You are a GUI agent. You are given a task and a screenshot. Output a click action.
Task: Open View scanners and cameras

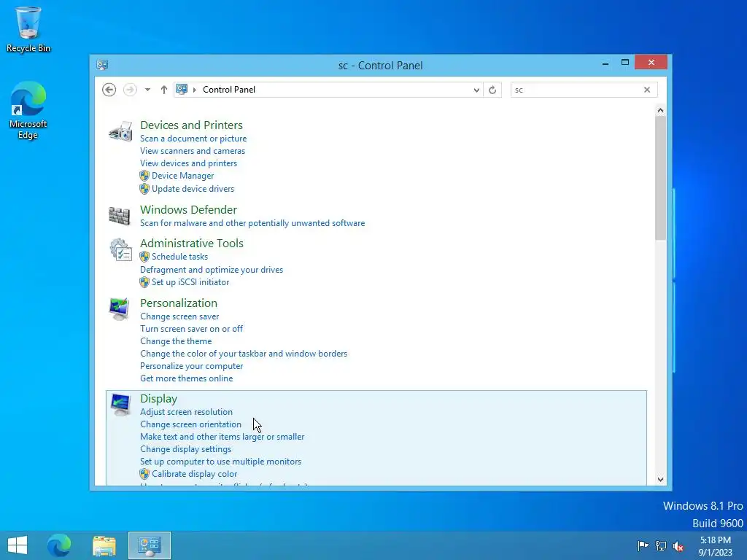click(193, 150)
